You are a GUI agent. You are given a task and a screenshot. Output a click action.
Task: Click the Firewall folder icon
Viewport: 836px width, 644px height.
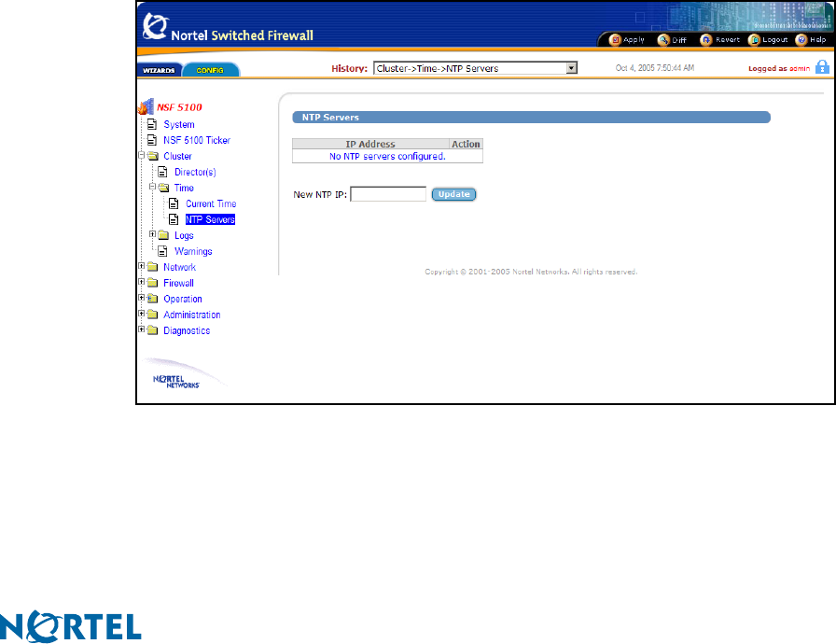click(x=152, y=283)
